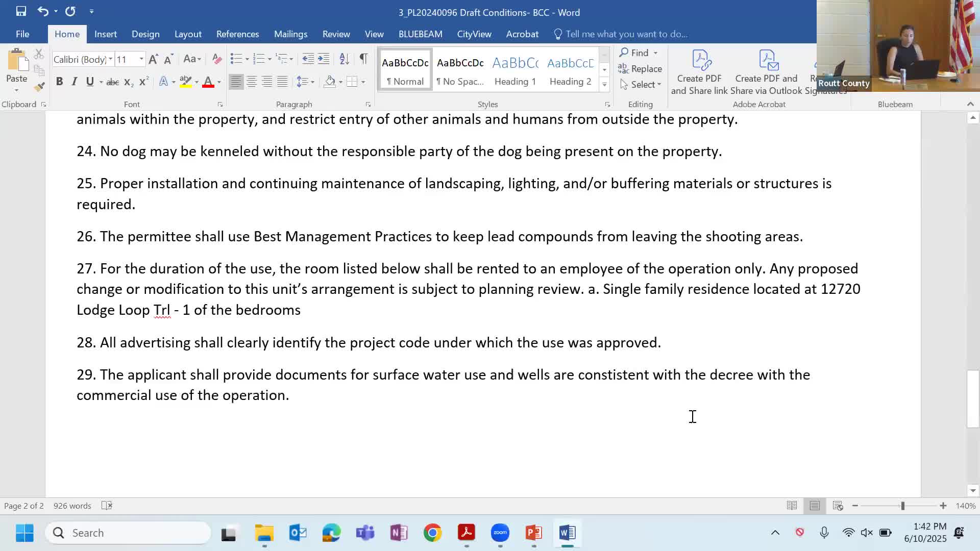
Task: Expand the Styles gallery
Action: [604, 85]
